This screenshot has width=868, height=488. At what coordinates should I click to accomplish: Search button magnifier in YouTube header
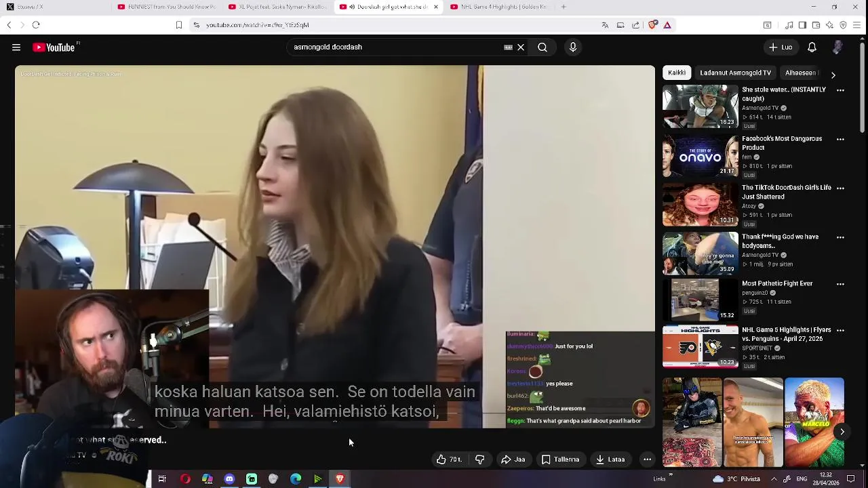[x=542, y=47]
